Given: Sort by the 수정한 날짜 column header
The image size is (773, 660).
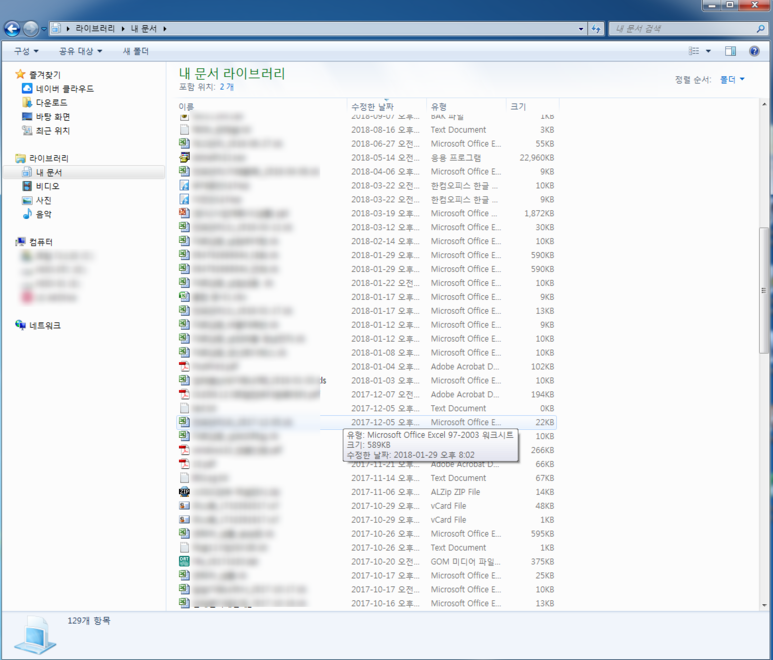Looking at the screenshot, I should click(x=372, y=106).
